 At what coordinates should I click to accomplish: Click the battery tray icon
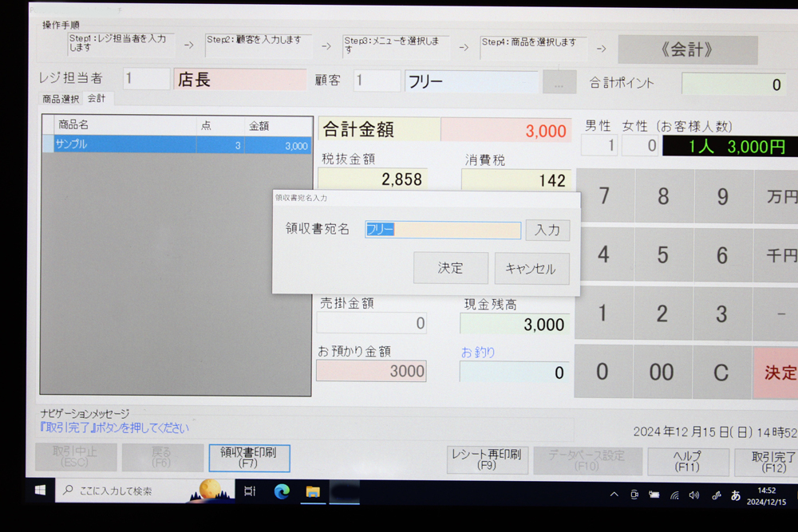[654, 495]
